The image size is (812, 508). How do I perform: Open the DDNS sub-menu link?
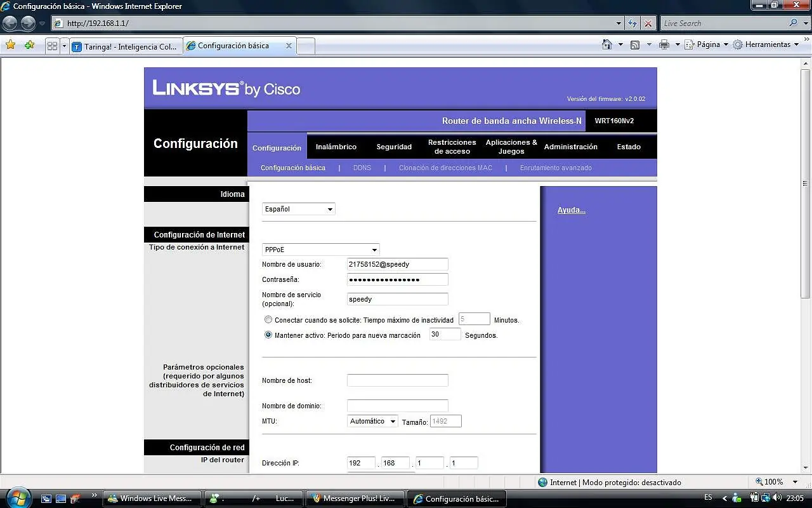pyautogui.click(x=362, y=168)
